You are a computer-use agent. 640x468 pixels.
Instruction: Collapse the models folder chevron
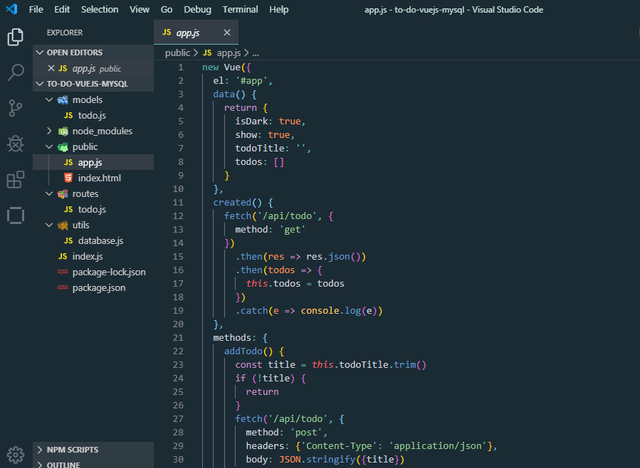click(x=49, y=100)
